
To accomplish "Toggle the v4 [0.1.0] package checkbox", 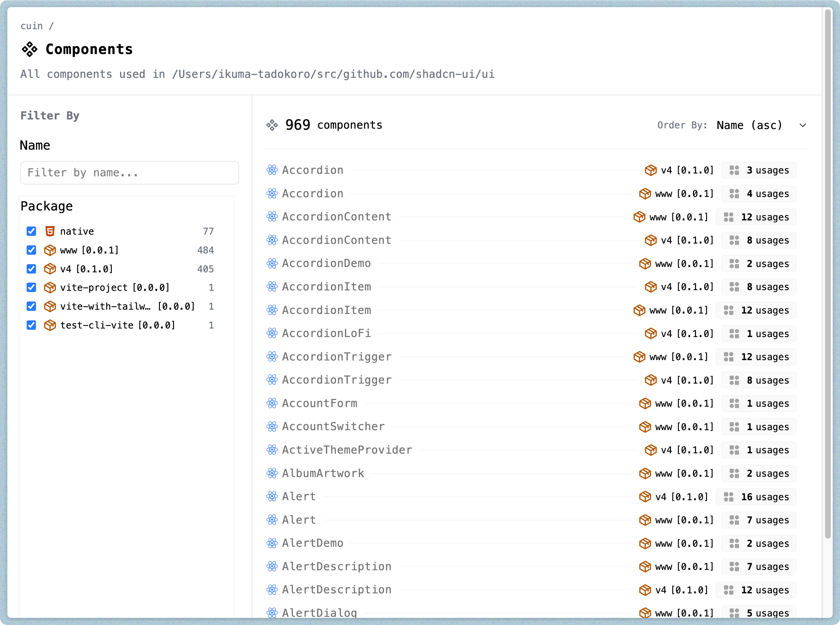I will pos(31,269).
